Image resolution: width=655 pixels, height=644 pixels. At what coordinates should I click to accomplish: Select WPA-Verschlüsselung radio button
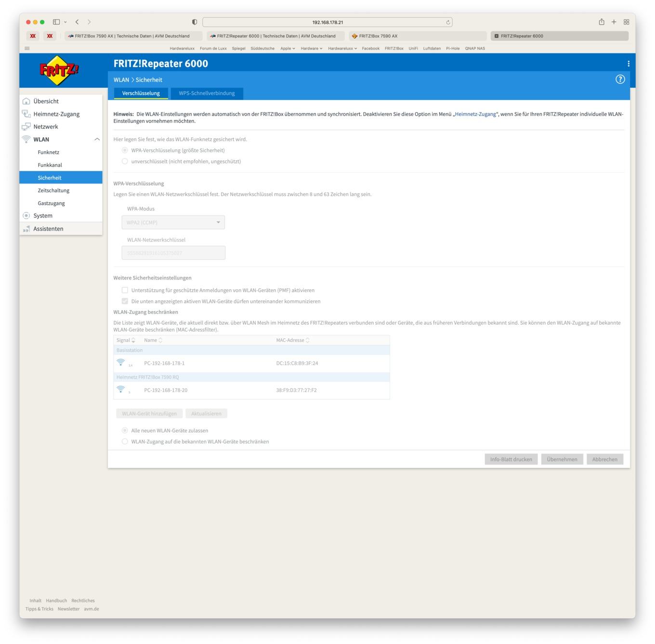coord(125,150)
